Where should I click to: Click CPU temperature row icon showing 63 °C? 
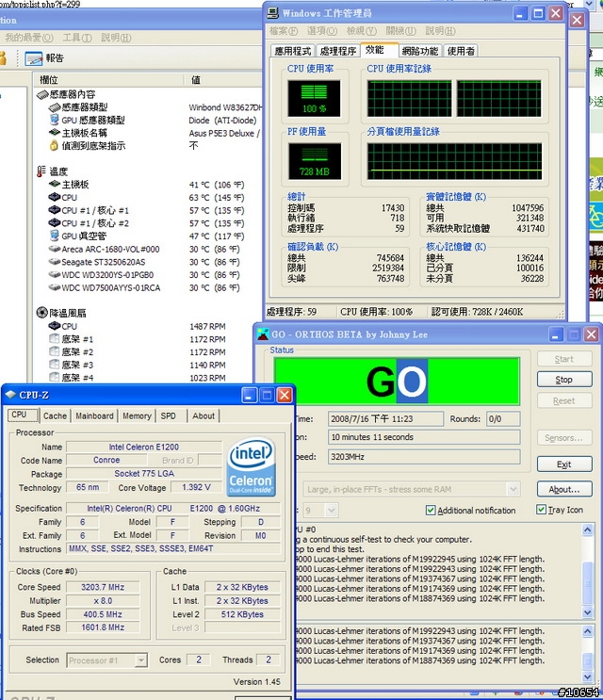point(55,197)
